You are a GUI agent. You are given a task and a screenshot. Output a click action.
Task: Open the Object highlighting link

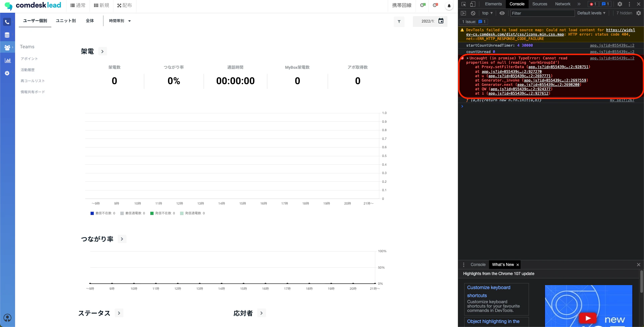click(493, 321)
